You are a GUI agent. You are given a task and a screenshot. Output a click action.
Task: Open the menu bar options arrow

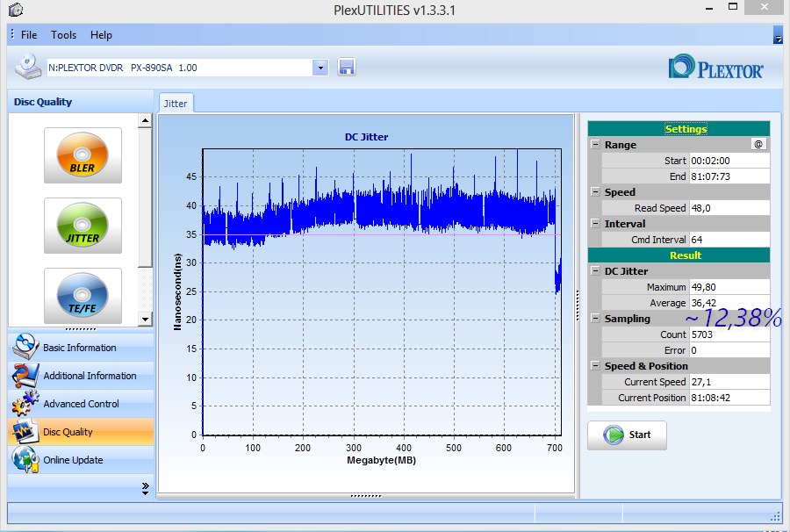[x=778, y=35]
